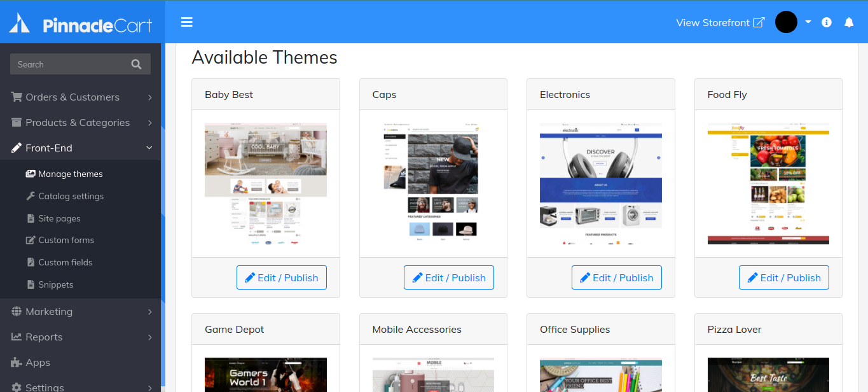This screenshot has height=392, width=868.
Task: Click the search magnifier icon
Action: click(136, 64)
